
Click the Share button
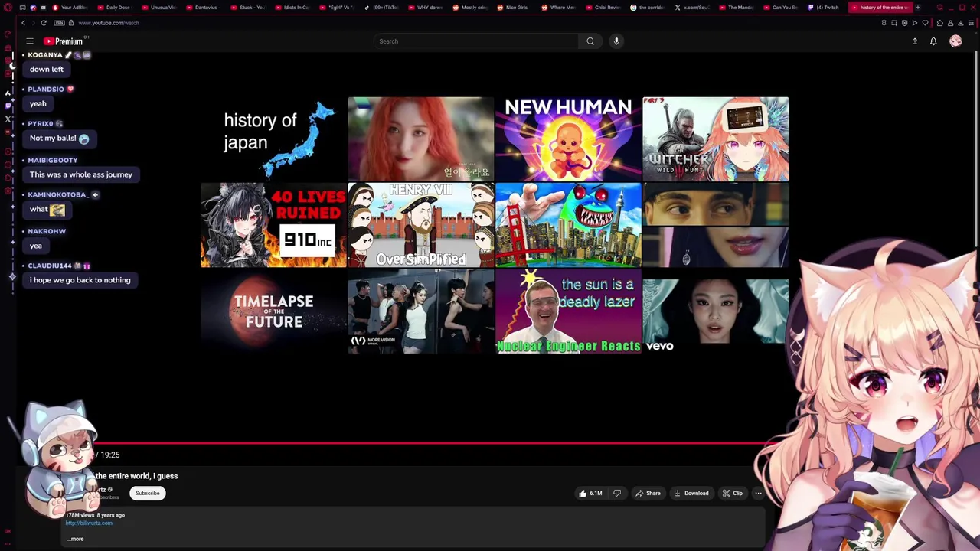coord(648,494)
